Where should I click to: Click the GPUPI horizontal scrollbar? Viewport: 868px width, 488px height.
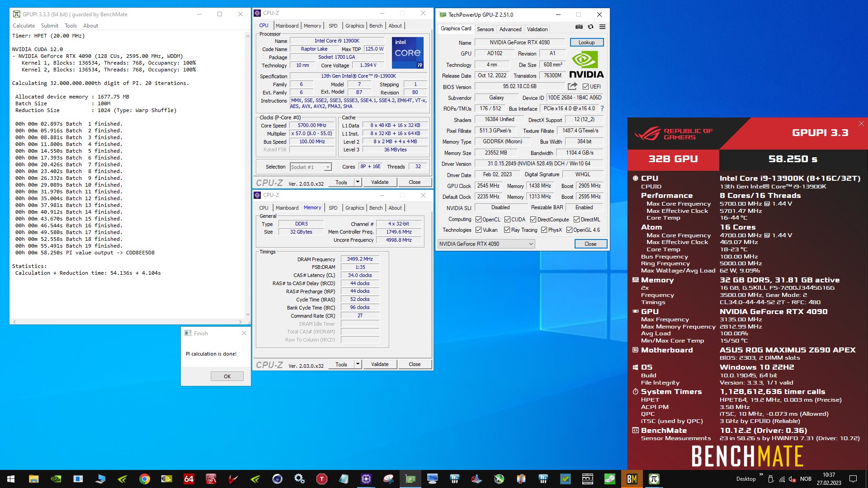(128, 322)
